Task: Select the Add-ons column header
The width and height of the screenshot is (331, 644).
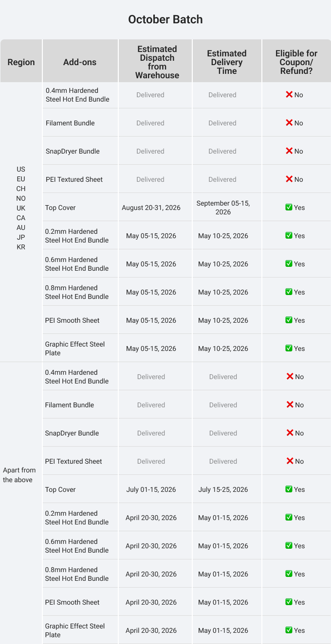Action: point(80,61)
